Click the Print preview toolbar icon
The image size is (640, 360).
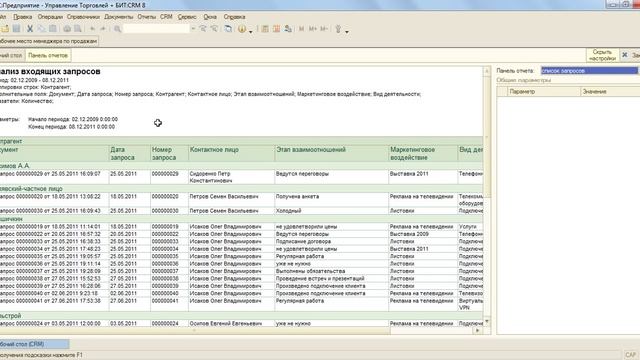point(78,29)
